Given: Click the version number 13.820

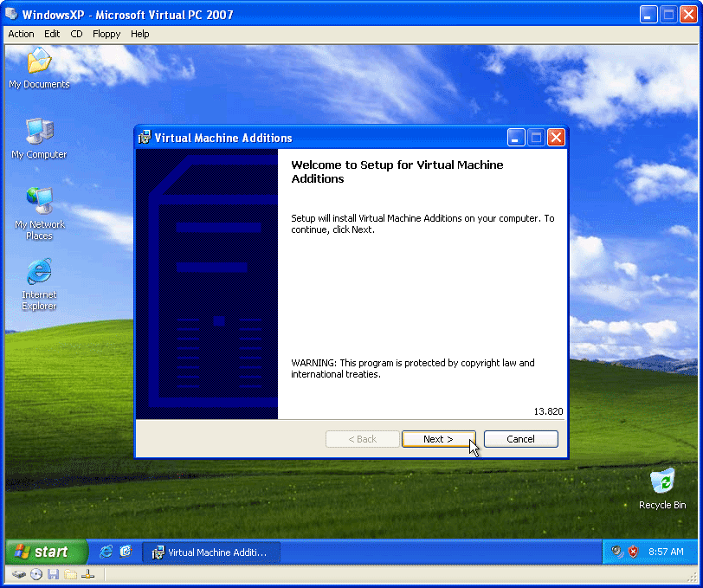Looking at the screenshot, I should [548, 411].
